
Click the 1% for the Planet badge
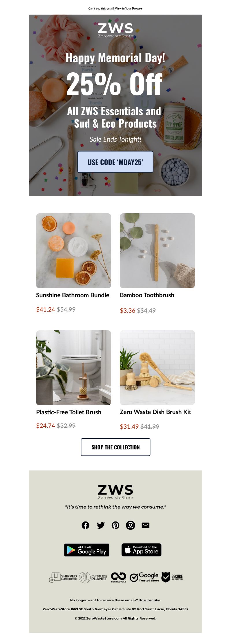pyautogui.click(x=93, y=577)
